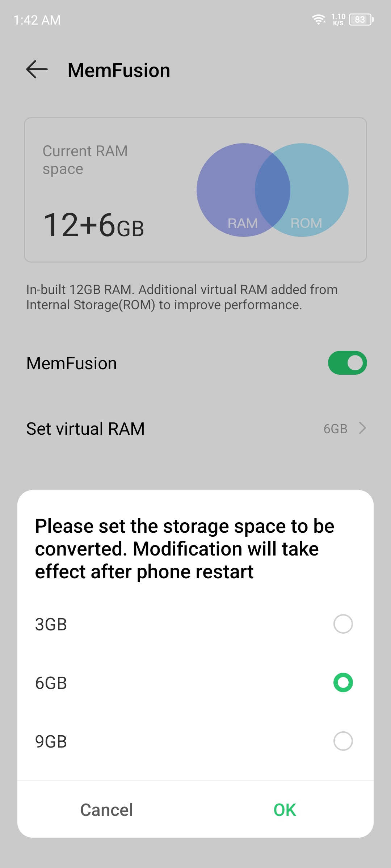Image resolution: width=391 pixels, height=868 pixels.
Task: Tap the 12+6GB current RAM value
Action: (93, 225)
